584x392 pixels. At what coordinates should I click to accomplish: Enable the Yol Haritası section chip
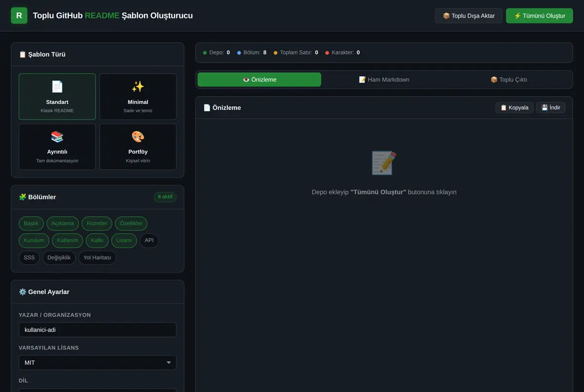tap(97, 257)
